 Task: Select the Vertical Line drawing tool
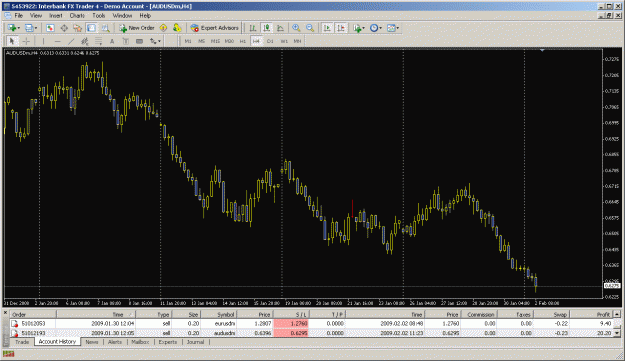(43, 41)
